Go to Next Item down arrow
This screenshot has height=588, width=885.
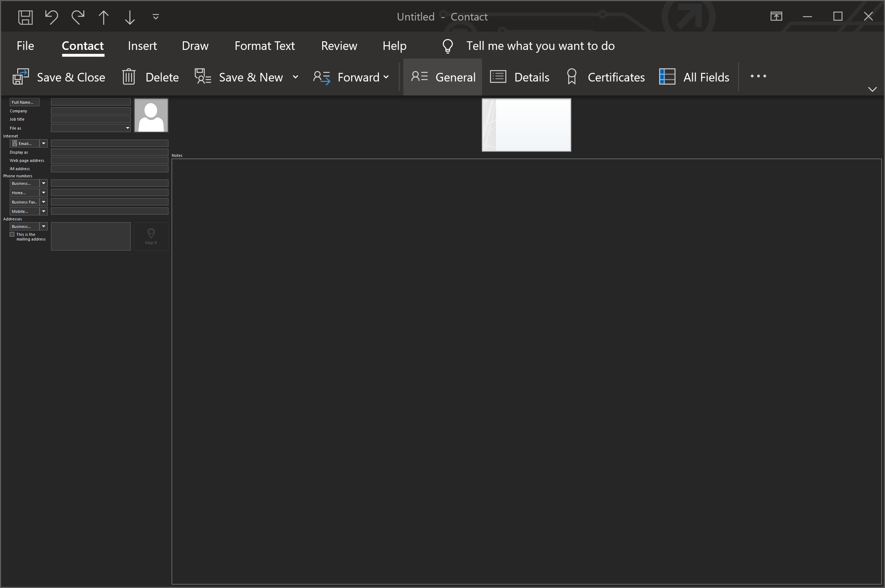click(130, 17)
